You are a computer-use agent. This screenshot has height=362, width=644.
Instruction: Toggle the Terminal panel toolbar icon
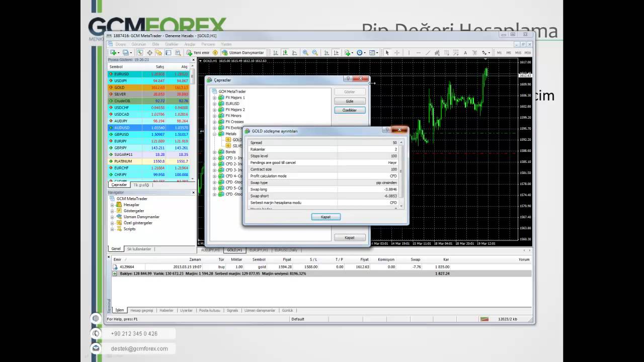tap(168, 53)
